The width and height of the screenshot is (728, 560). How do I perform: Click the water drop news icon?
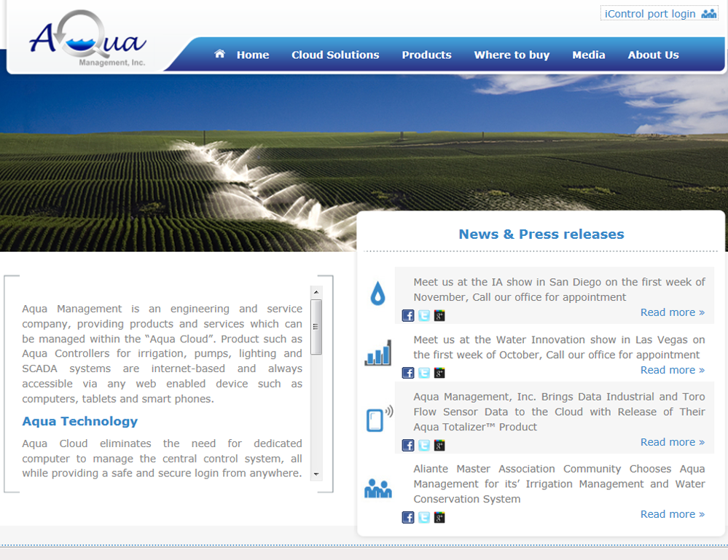pyautogui.click(x=378, y=293)
